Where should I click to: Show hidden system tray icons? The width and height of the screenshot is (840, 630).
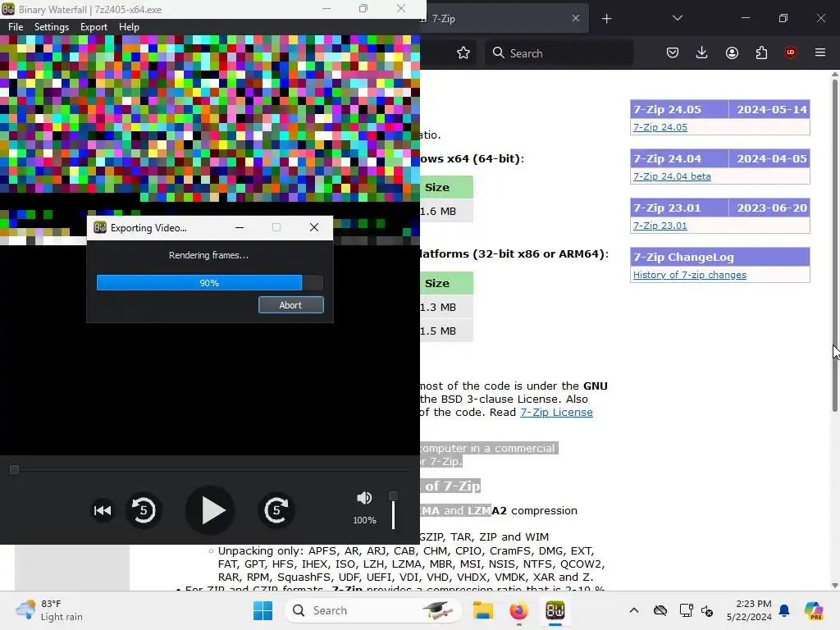point(634,610)
